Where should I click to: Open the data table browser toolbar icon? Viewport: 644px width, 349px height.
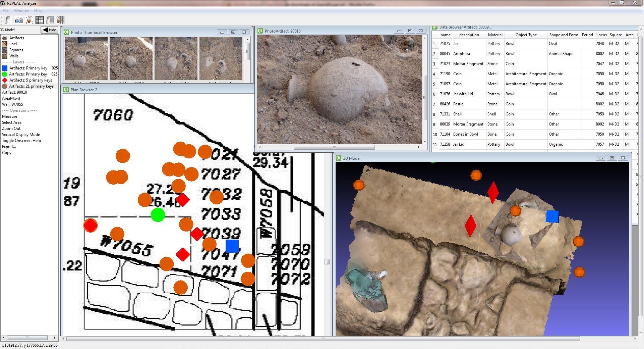click(40, 20)
